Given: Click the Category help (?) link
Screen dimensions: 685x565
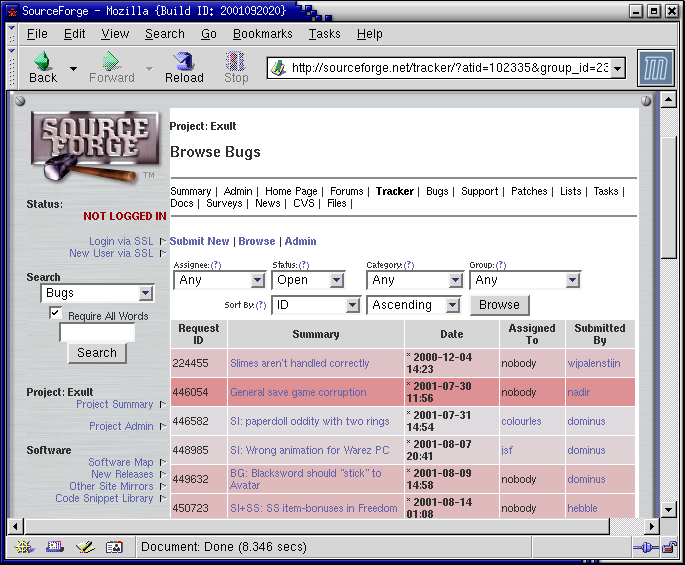Looking at the screenshot, I should (408, 265).
